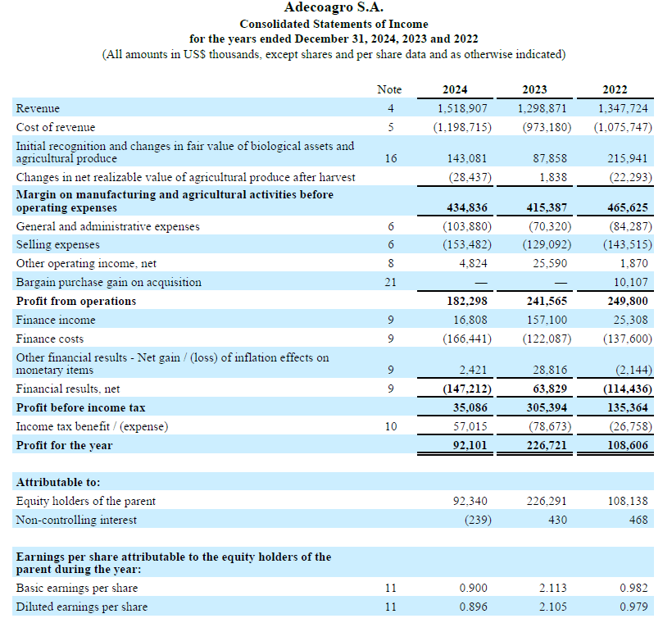Image resolution: width=672 pixels, height=632 pixels.
Task: Select 2024 Profit for the year 92,101
Action: tap(470, 445)
